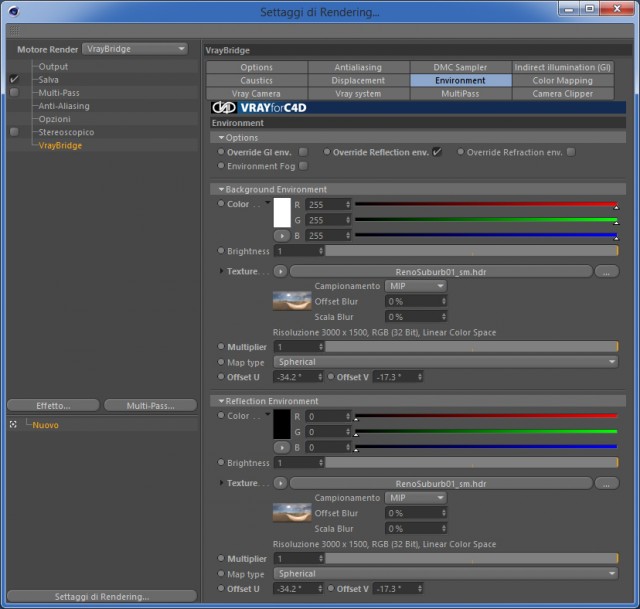Click the Background texture arrow button
This screenshot has width=640, height=609.
(x=280, y=271)
